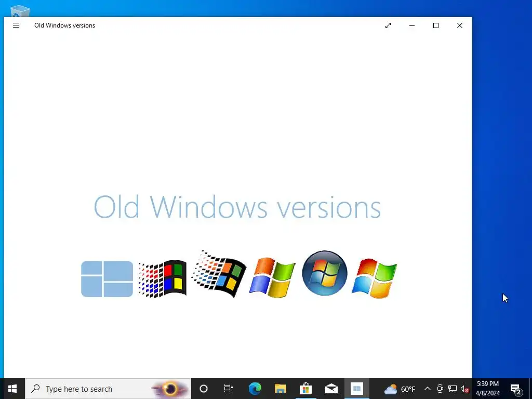Click the active Old Windows versions taskbar app
The width and height of the screenshot is (532, 399).
[x=356, y=389]
